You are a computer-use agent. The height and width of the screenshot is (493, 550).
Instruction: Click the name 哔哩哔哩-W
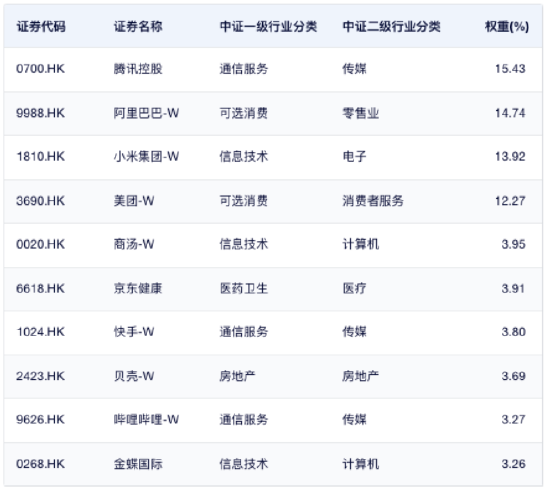click(146, 419)
